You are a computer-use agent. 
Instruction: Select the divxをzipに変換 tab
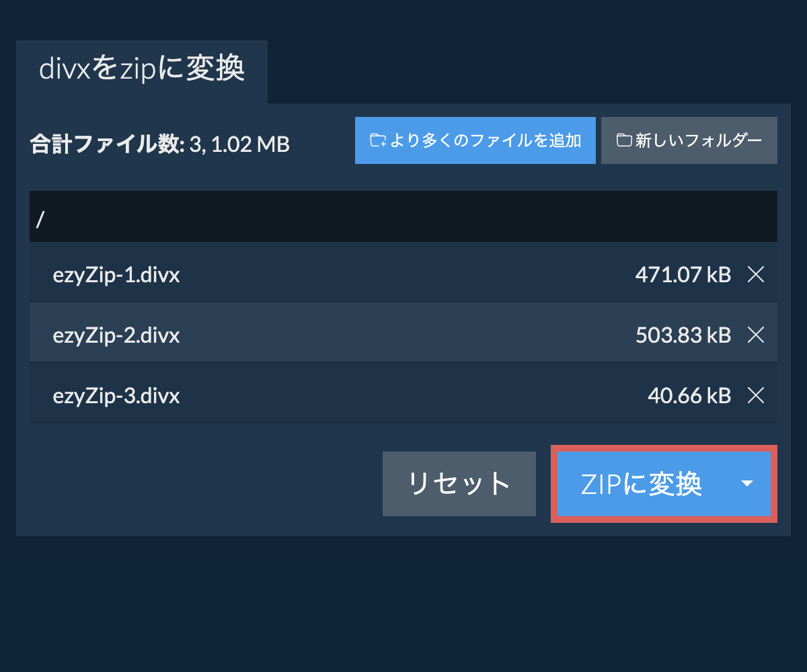[x=142, y=70]
